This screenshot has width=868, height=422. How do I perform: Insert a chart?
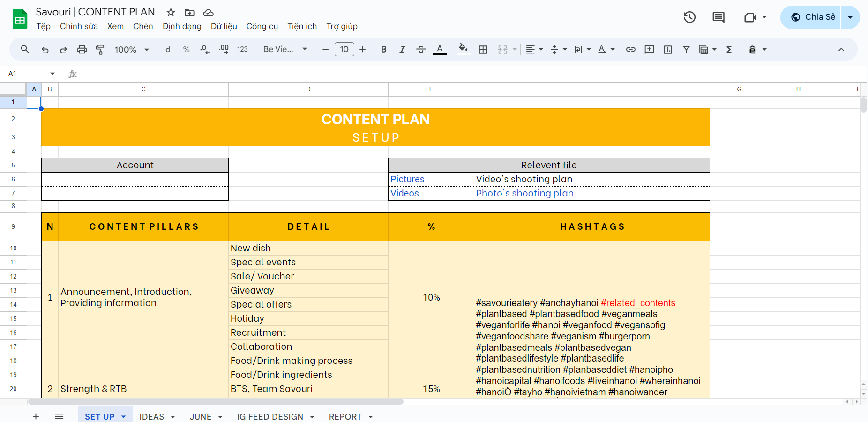pyautogui.click(x=668, y=49)
